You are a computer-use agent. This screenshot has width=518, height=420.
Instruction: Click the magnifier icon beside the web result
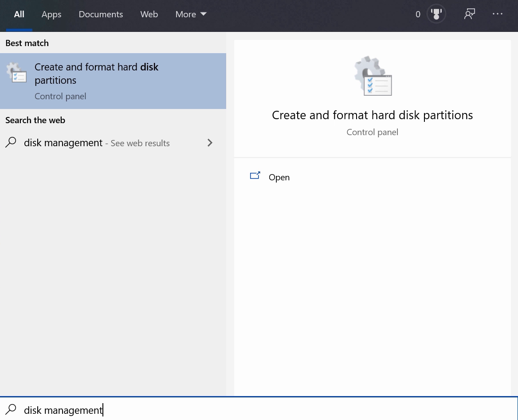coord(11,143)
